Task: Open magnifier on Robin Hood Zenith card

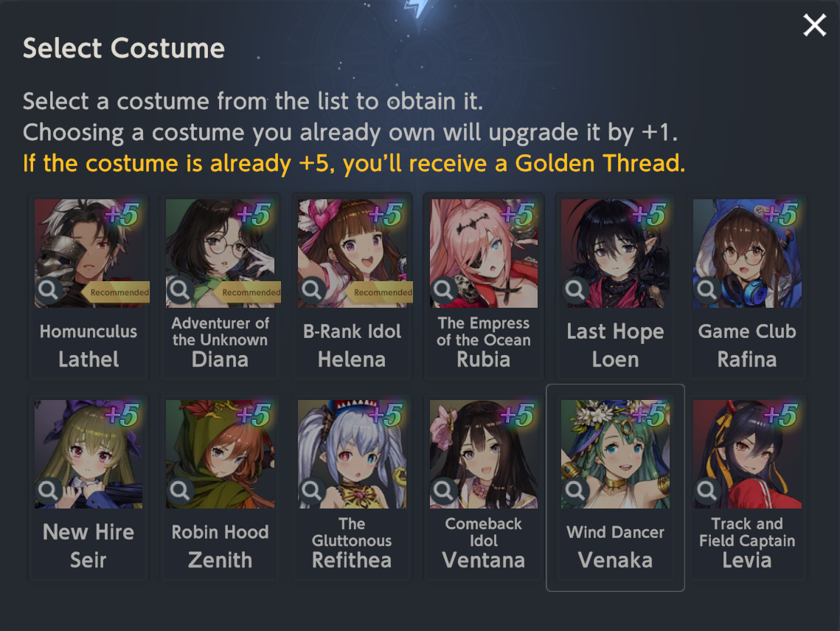Action: (180, 490)
